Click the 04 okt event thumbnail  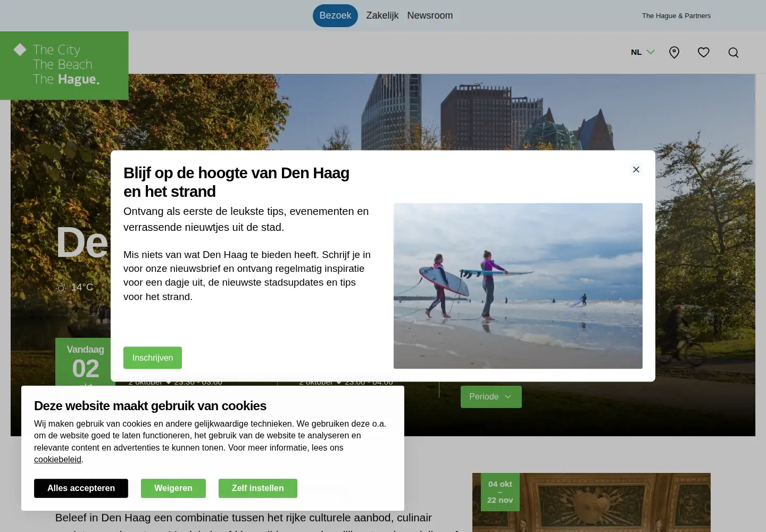[592, 502]
